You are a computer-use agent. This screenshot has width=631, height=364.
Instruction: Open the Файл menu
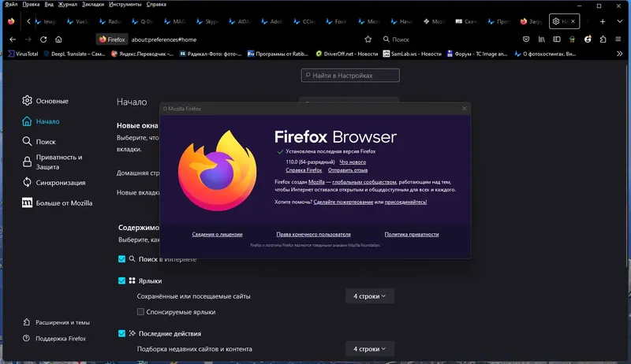11,5
